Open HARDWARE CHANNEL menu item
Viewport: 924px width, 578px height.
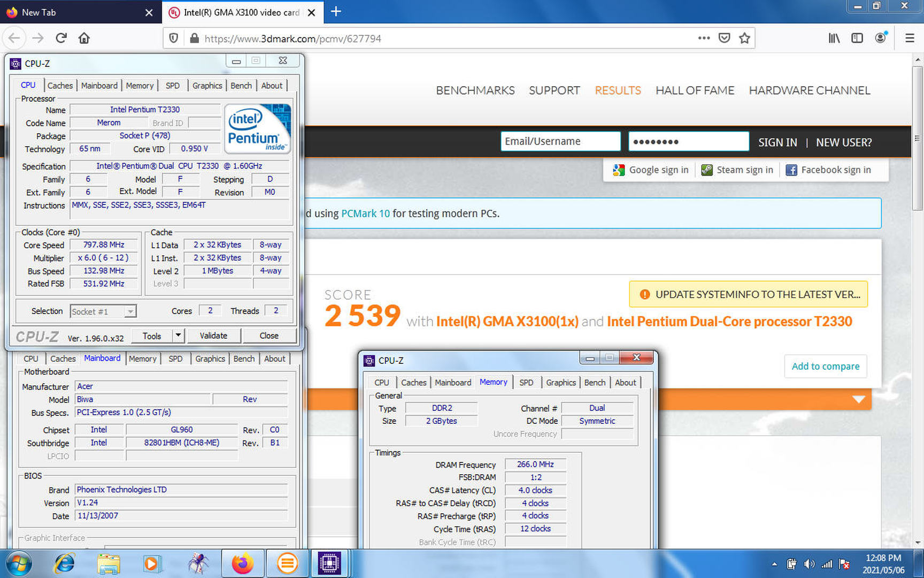coord(810,90)
